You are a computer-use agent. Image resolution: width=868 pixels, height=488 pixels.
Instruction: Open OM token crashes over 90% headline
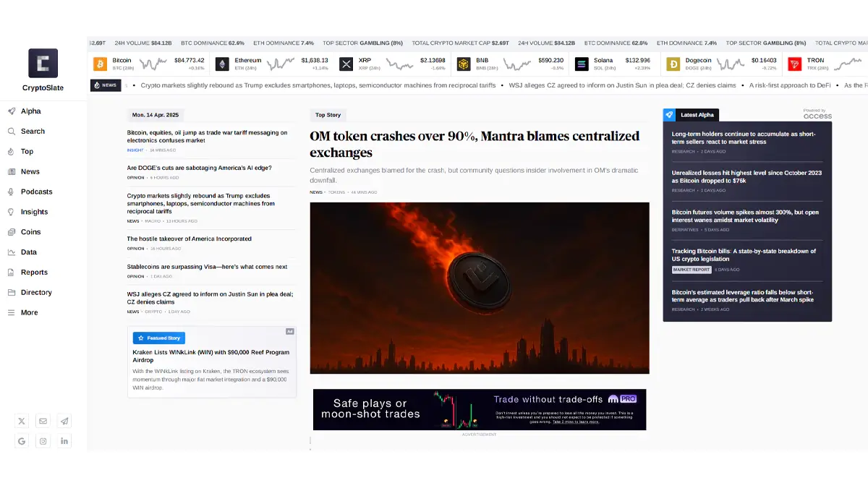(475, 144)
